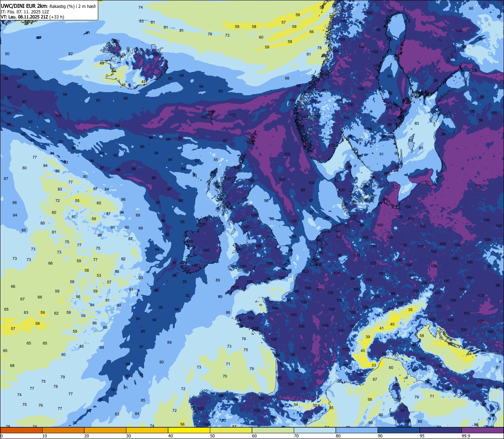Click the "48" value over Iceland
504x439 pixels.
tap(123, 85)
